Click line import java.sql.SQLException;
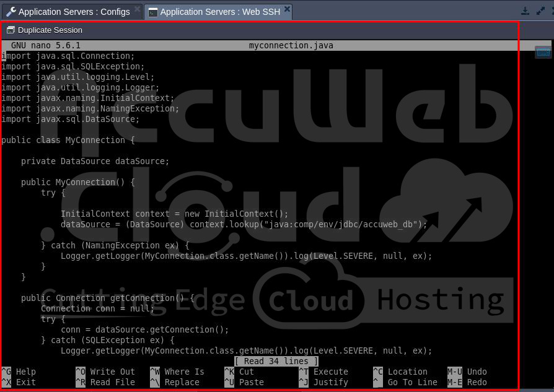The height and width of the screenshot is (392, 554). pos(73,66)
